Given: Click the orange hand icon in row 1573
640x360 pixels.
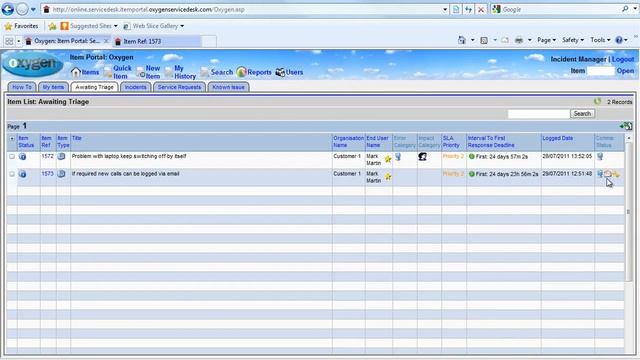Looking at the screenshot, I should coord(616,174).
